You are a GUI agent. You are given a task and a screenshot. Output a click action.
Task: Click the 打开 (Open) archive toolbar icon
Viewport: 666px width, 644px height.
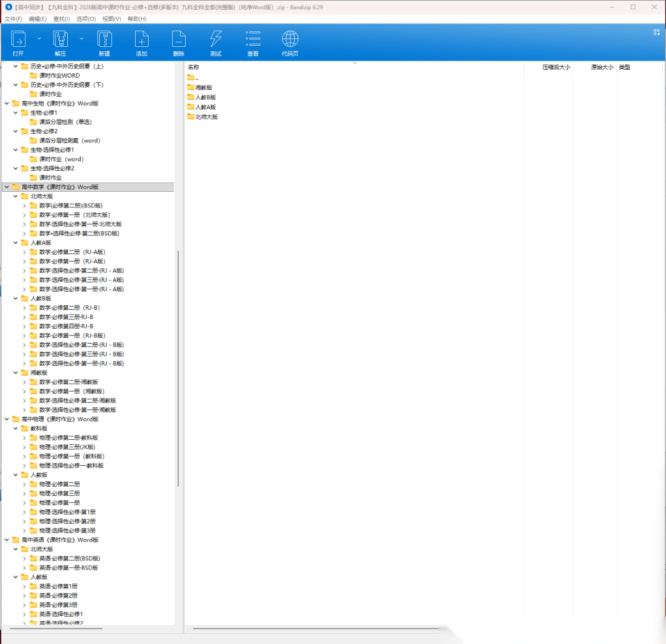[x=18, y=40]
